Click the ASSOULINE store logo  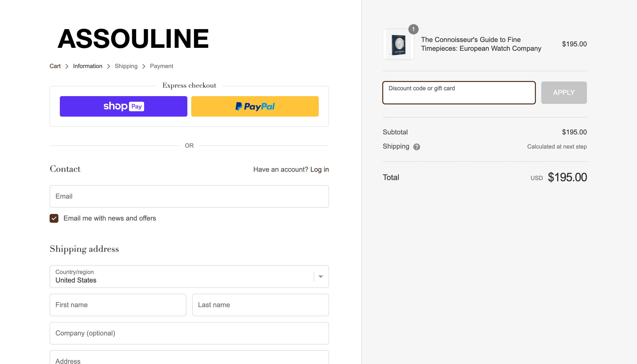(x=133, y=39)
